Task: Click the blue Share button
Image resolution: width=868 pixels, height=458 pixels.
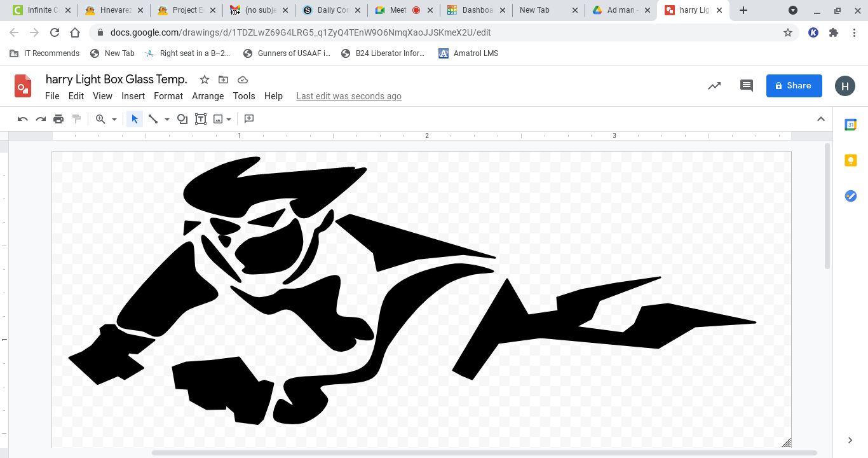Action: pos(794,86)
